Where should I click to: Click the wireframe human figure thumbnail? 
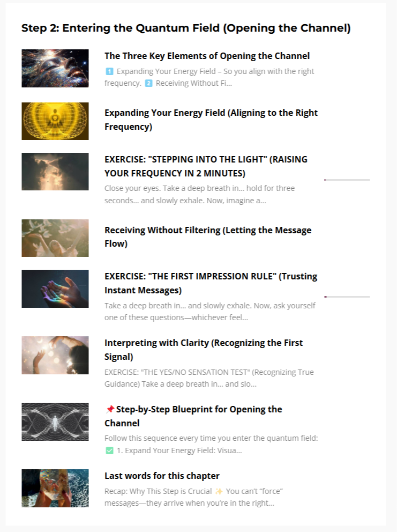click(55, 422)
